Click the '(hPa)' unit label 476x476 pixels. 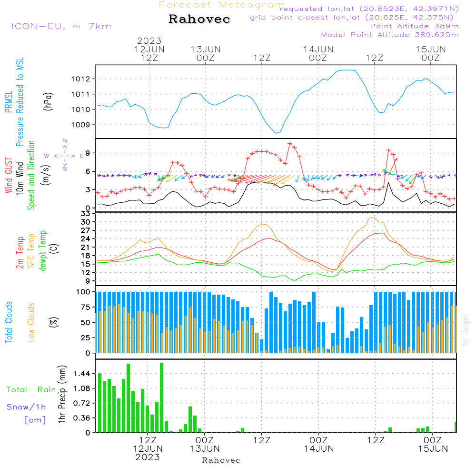(48, 102)
